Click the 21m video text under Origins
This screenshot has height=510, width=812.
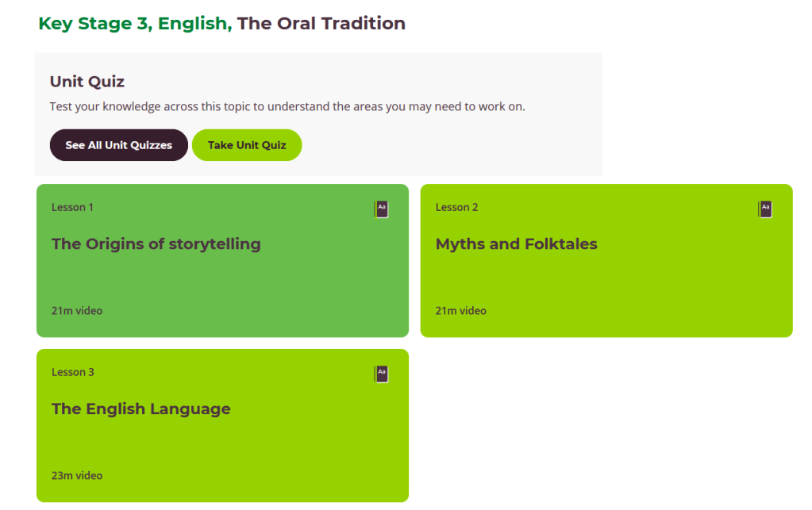tap(76, 311)
